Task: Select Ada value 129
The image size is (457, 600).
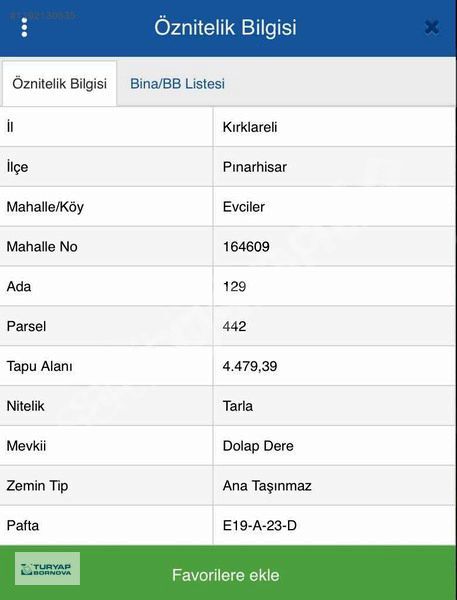Action: tap(234, 286)
